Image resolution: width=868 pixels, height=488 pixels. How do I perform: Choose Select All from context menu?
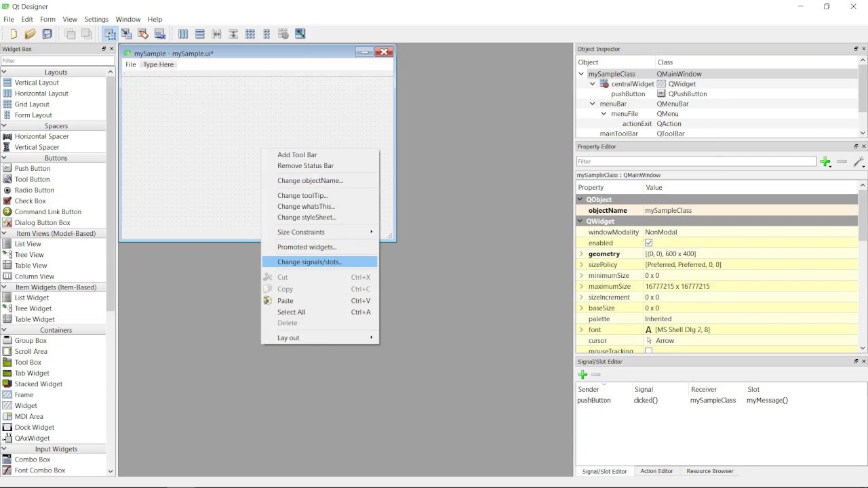[319, 312]
